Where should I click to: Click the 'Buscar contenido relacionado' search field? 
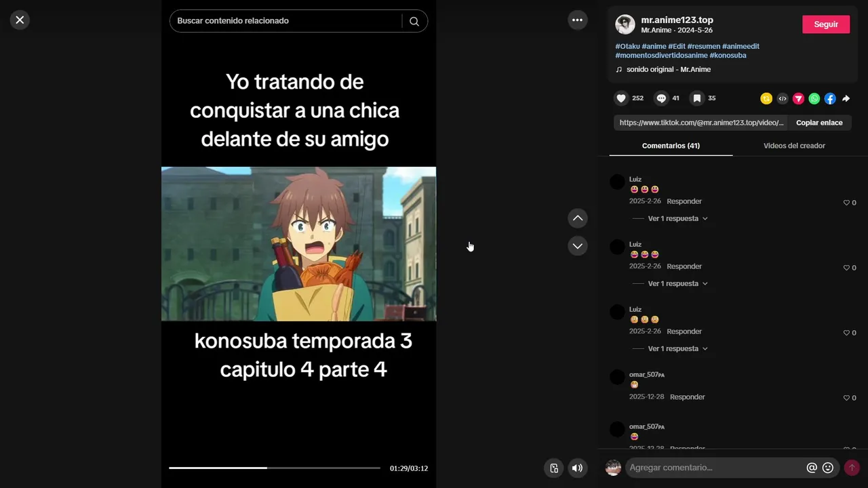tap(288, 21)
